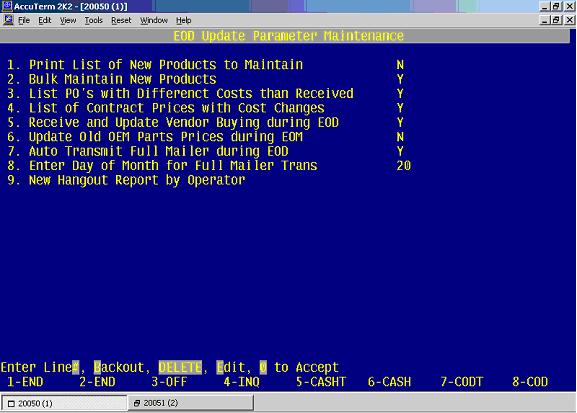Image resolution: width=577 pixels, height=413 pixels.
Task: Restore the inner document window
Action: 556,20
